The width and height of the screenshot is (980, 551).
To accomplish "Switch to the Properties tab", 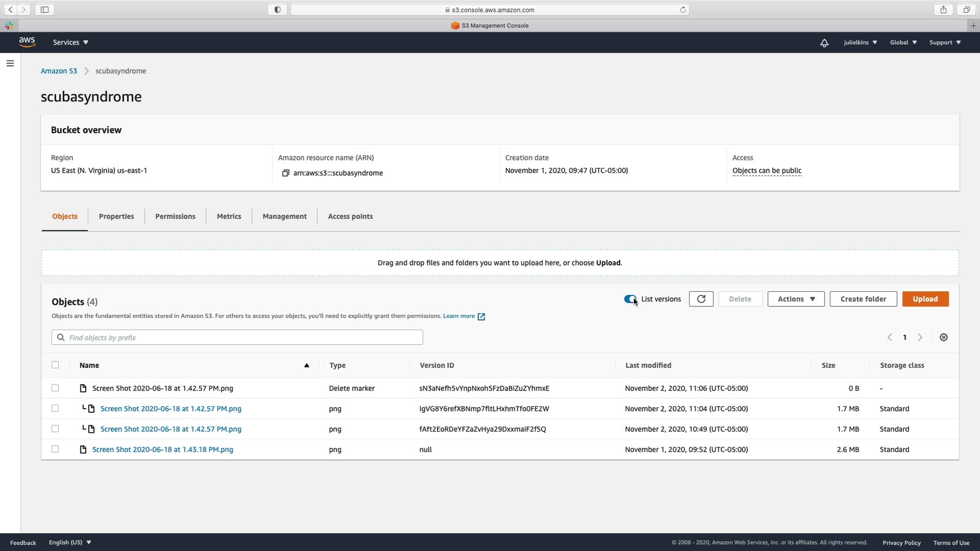I will pyautogui.click(x=116, y=216).
